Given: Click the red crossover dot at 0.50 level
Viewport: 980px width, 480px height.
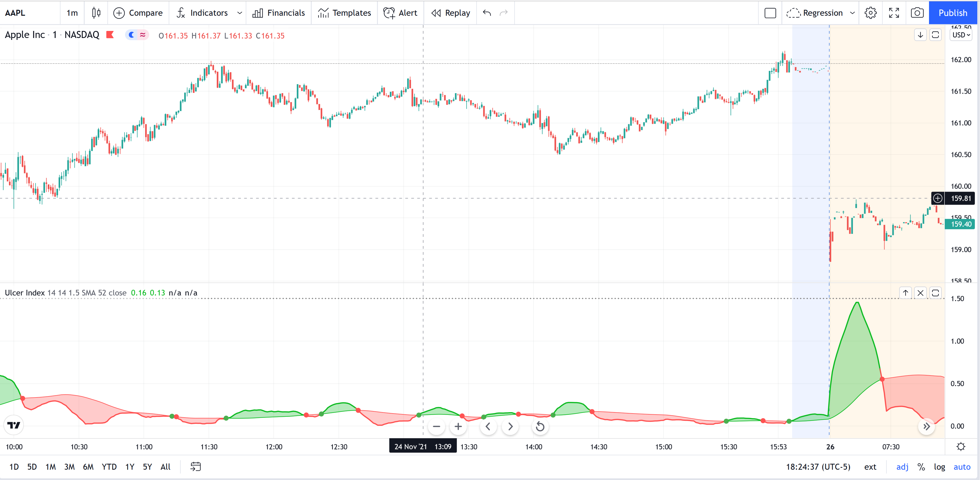Looking at the screenshot, I should [x=882, y=379].
